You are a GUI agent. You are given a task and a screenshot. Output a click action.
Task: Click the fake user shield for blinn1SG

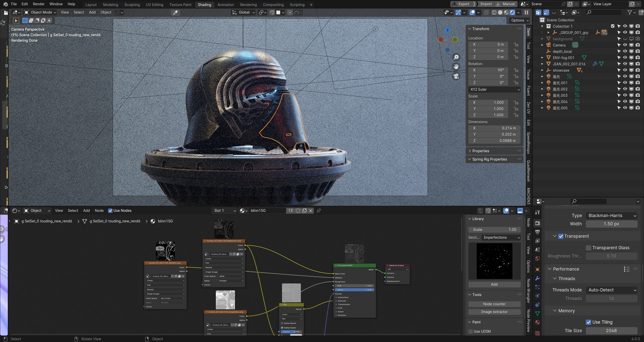click(298, 211)
